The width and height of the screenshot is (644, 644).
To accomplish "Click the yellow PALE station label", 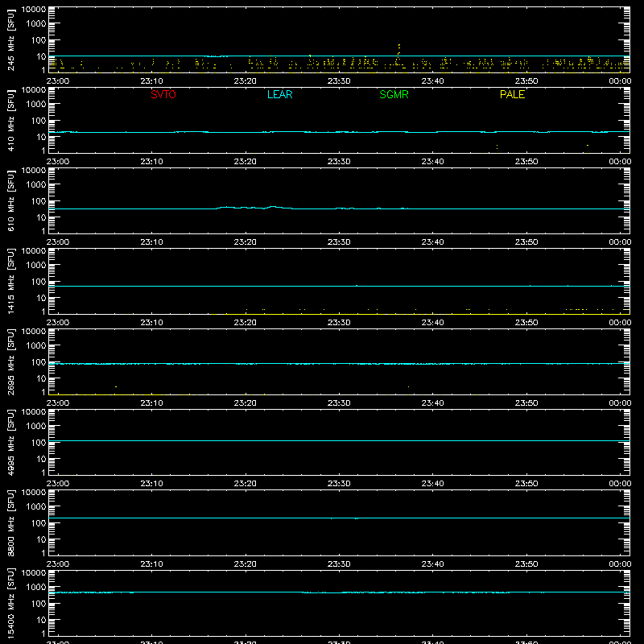I will click(x=512, y=94).
